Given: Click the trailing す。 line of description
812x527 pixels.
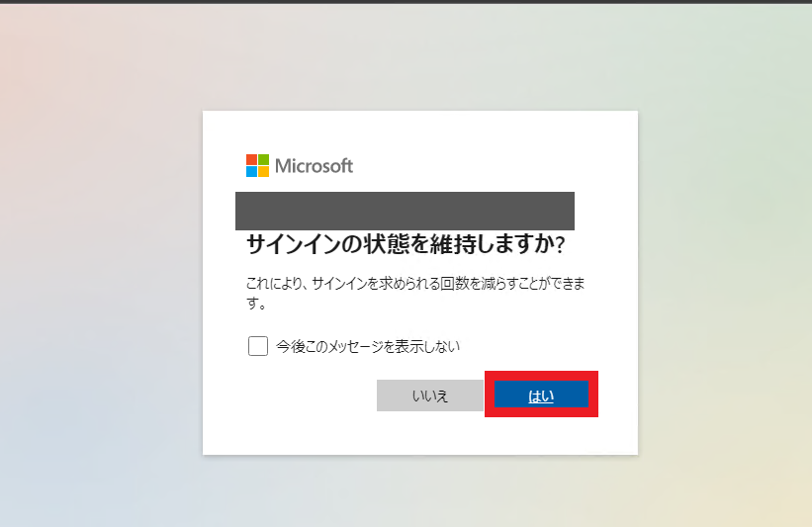Looking at the screenshot, I should (x=256, y=304).
